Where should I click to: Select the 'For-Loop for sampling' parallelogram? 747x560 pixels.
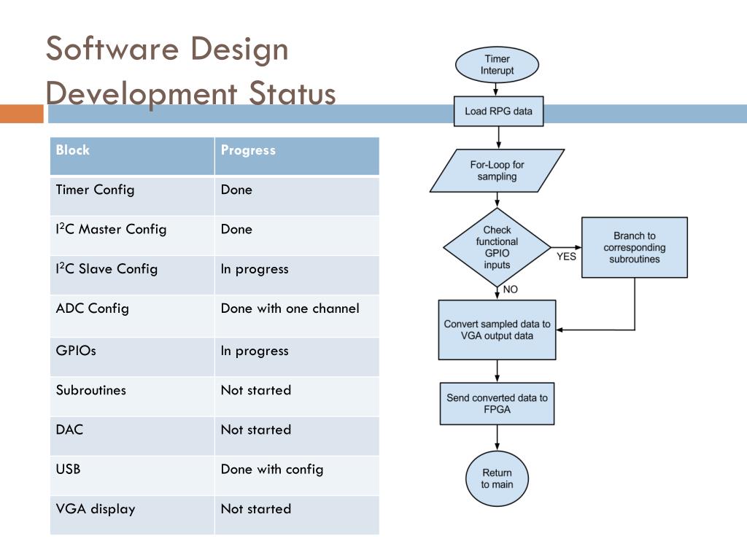[x=497, y=171]
